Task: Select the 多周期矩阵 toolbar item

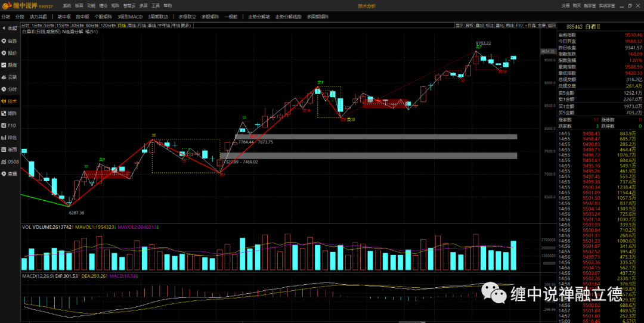Action: (318, 17)
